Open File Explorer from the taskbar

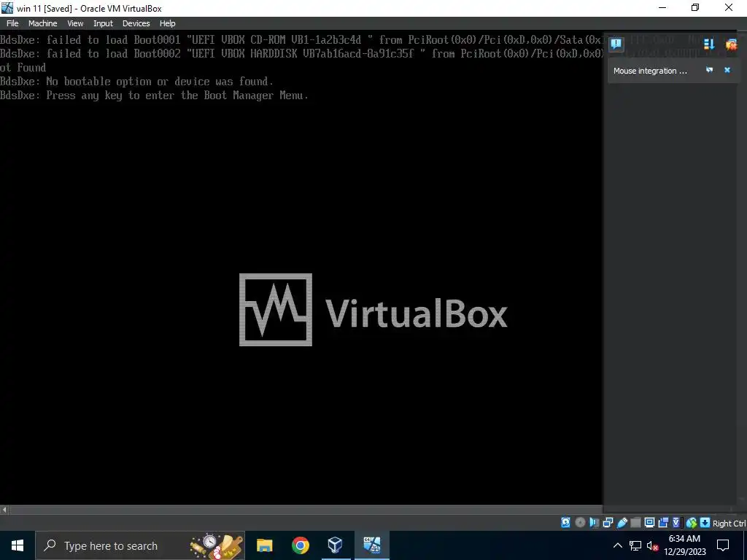click(264, 545)
